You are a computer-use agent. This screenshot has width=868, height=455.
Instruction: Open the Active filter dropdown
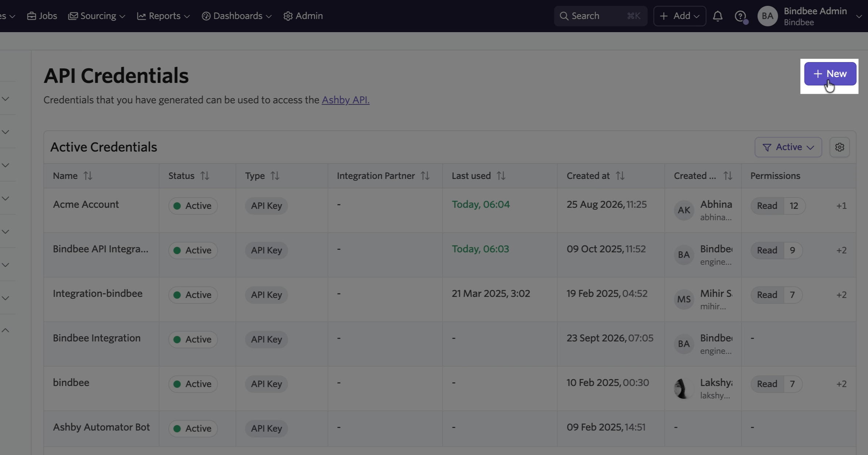(x=788, y=147)
